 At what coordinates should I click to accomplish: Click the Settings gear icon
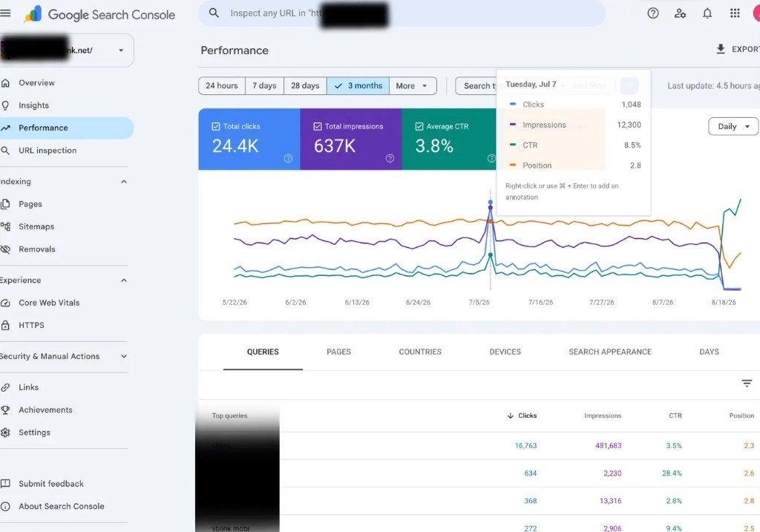coord(5,432)
